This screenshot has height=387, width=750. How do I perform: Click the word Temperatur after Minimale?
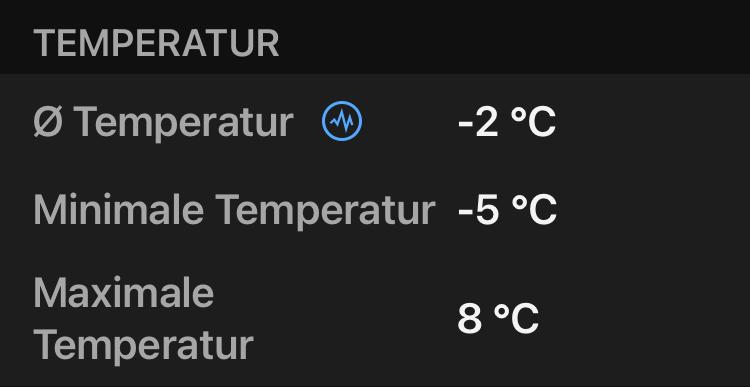[326, 211]
